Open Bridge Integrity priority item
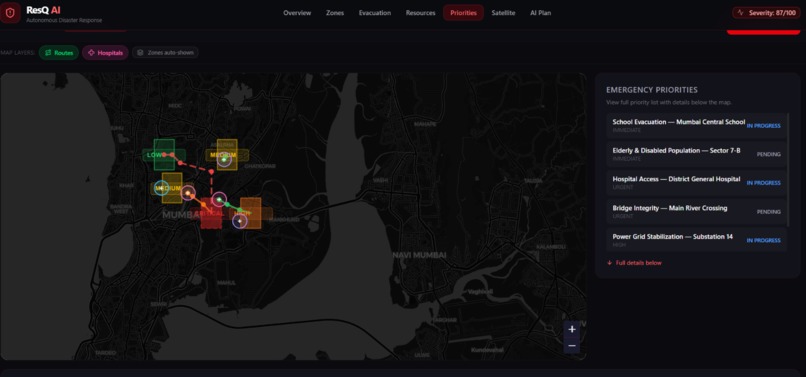Viewport: 806px width, 377px height. pyautogui.click(x=697, y=211)
